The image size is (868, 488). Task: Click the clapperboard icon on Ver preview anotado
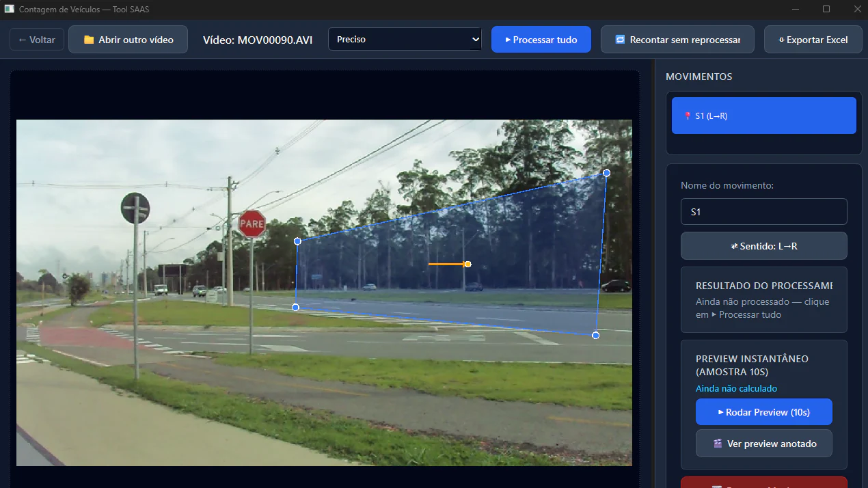click(x=718, y=444)
